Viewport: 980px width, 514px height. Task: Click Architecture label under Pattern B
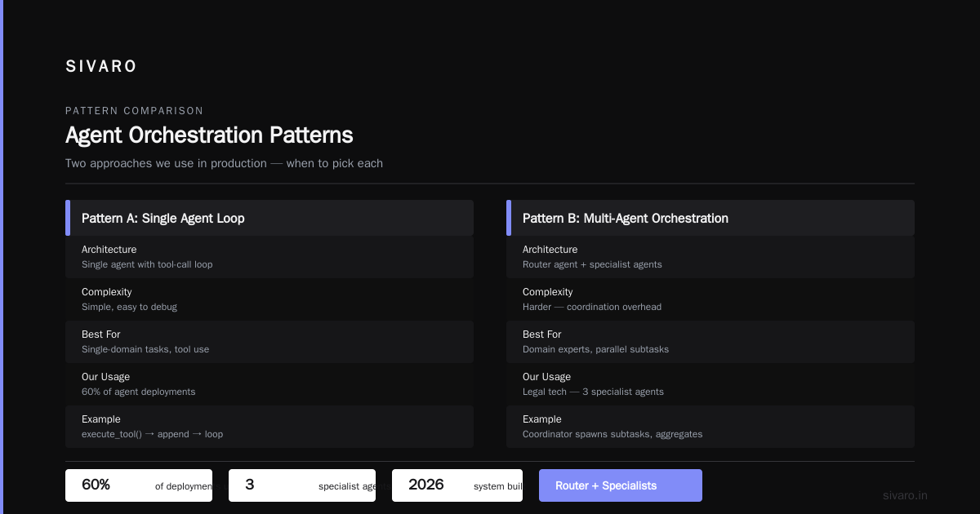click(x=550, y=250)
